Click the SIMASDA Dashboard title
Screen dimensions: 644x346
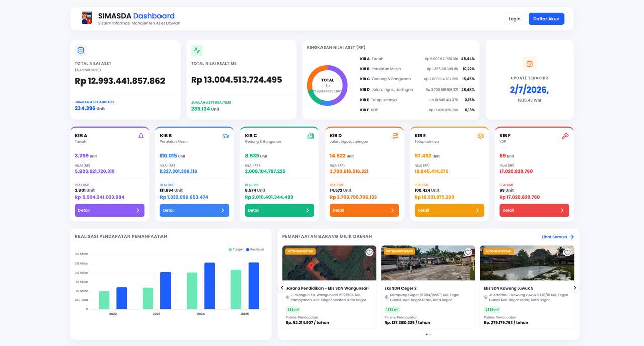click(136, 16)
